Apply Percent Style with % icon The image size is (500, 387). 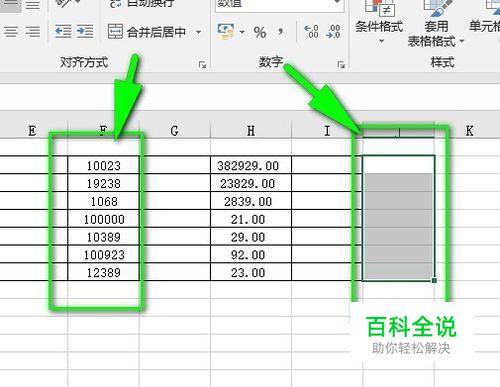[x=260, y=32]
